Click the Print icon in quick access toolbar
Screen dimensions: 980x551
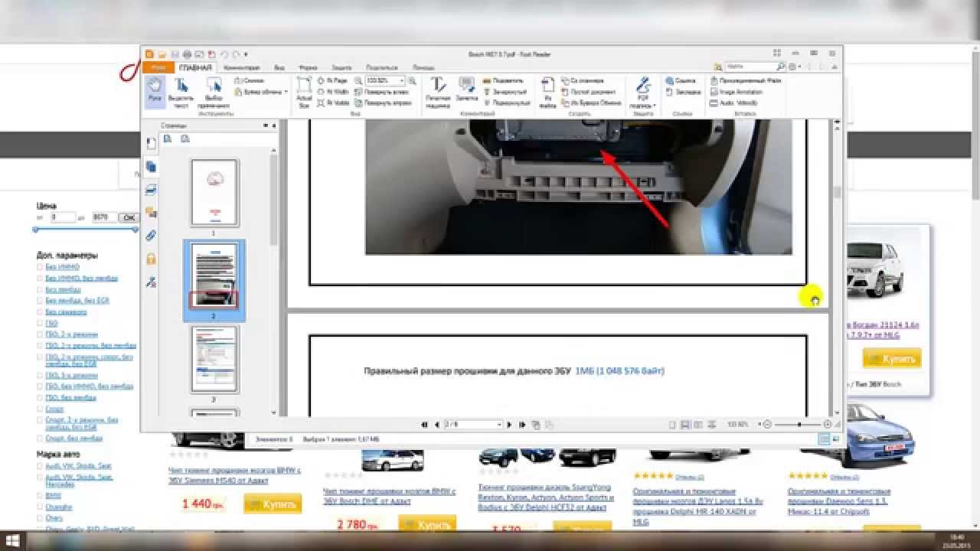coord(187,54)
